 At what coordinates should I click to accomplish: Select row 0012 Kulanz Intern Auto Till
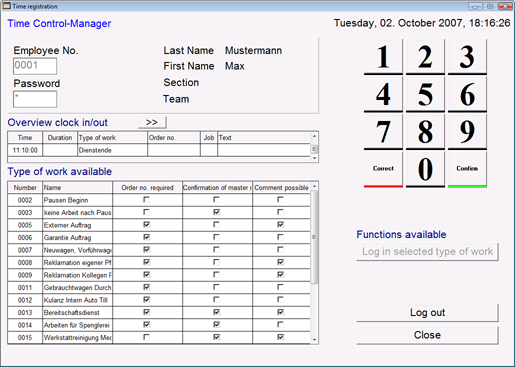click(x=159, y=300)
